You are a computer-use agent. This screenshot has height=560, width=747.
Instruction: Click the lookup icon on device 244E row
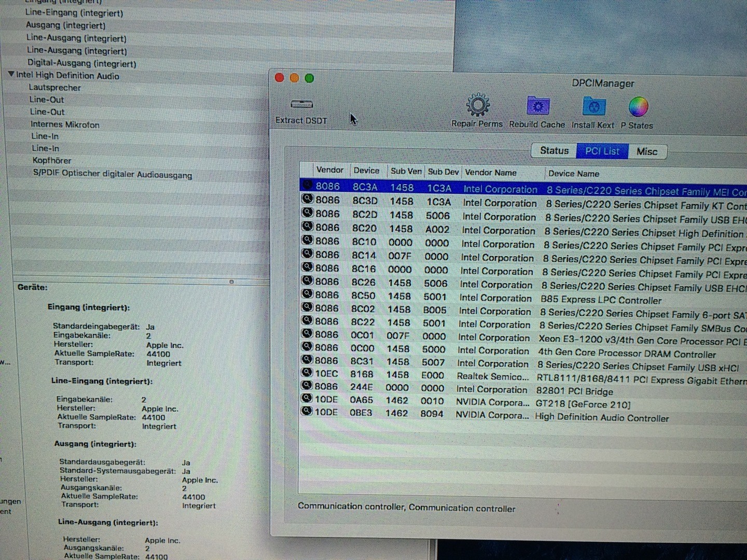point(307,385)
